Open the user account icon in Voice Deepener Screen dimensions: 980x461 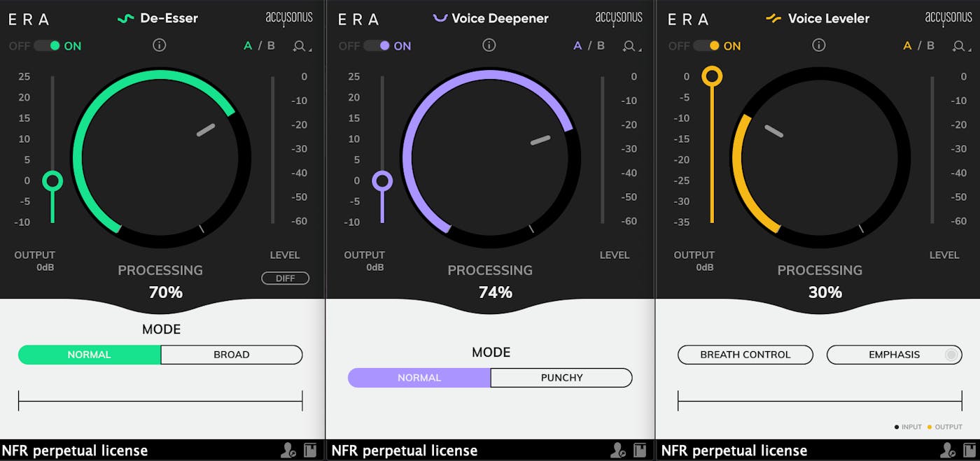click(617, 451)
